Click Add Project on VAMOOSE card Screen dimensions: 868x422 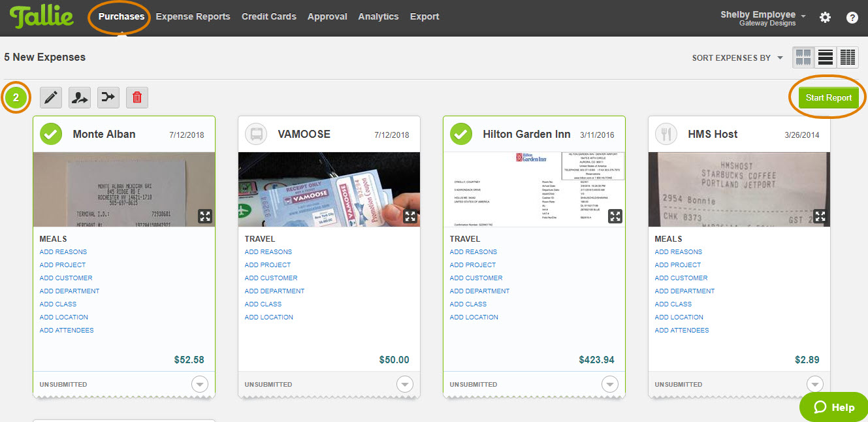[x=268, y=265]
